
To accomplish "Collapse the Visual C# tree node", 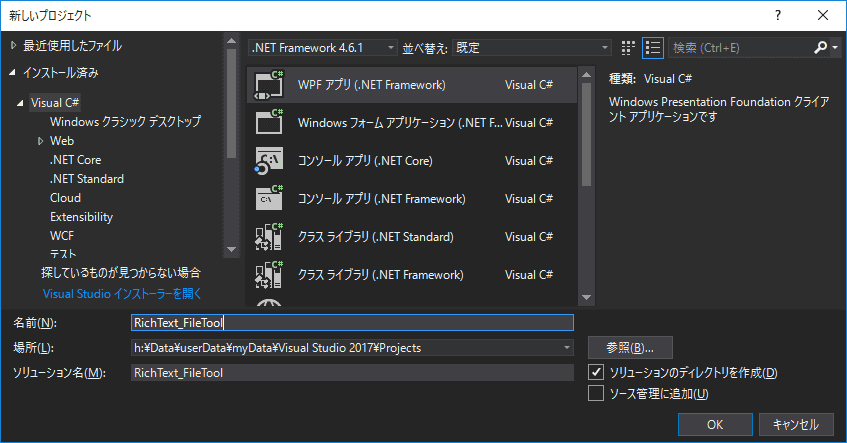I will coord(20,103).
